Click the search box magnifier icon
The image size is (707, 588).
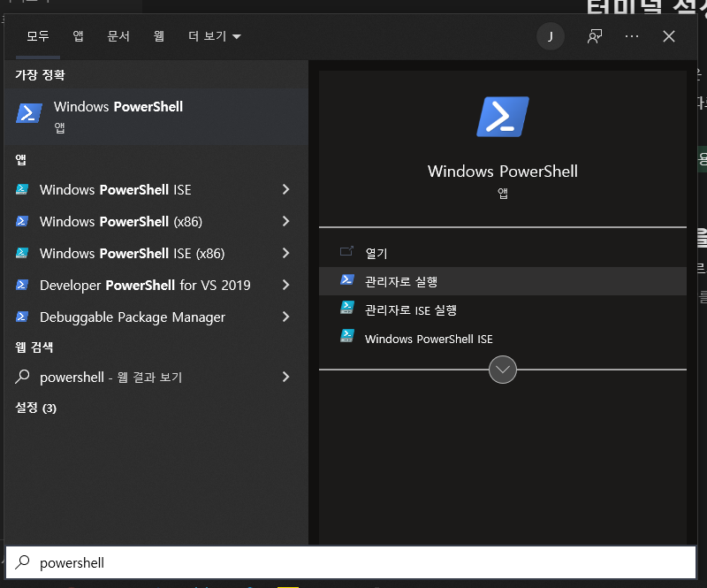(x=22, y=562)
